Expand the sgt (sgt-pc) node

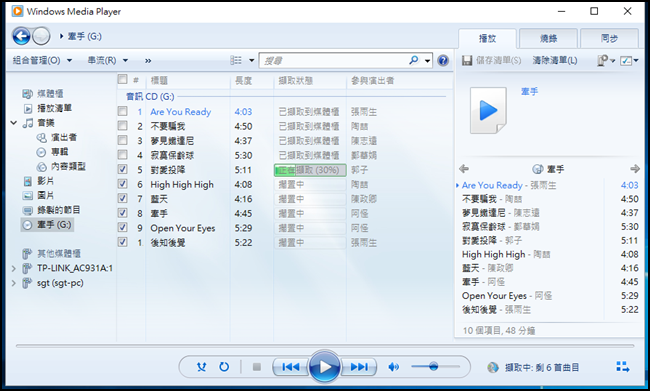pyautogui.click(x=14, y=283)
